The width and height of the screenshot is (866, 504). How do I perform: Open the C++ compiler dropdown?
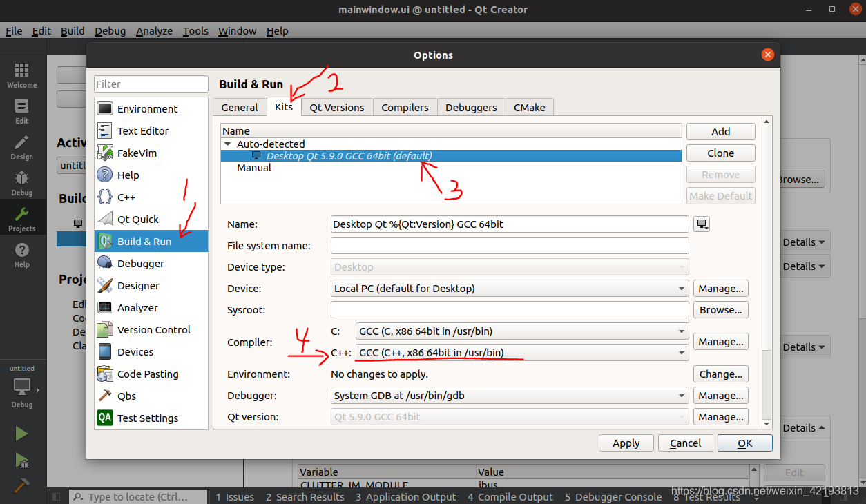pos(522,352)
